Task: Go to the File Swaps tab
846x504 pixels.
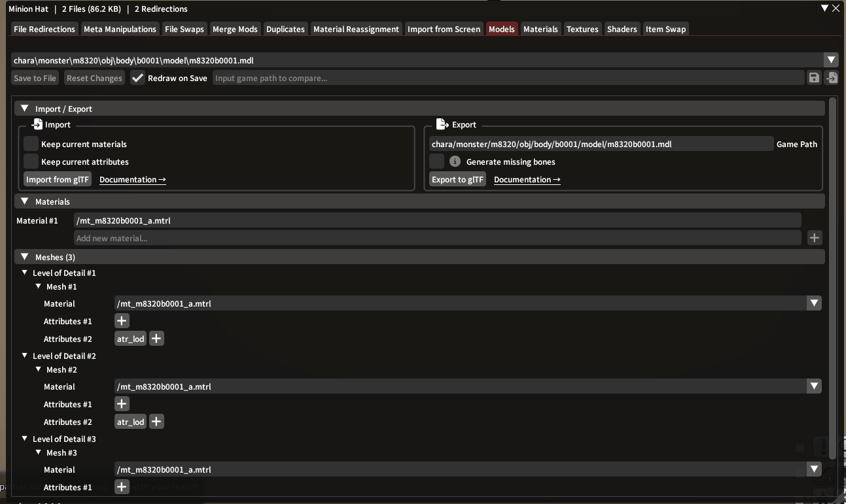Action: click(x=185, y=29)
